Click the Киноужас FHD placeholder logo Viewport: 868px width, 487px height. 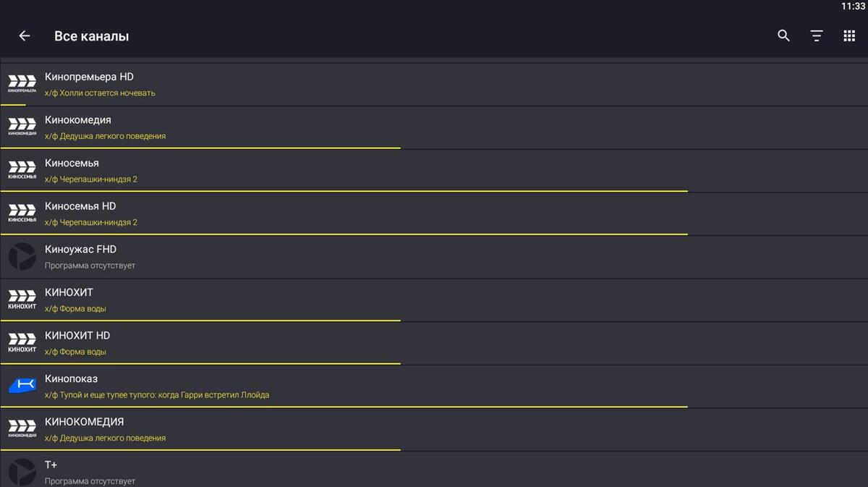pyautogui.click(x=22, y=256)
